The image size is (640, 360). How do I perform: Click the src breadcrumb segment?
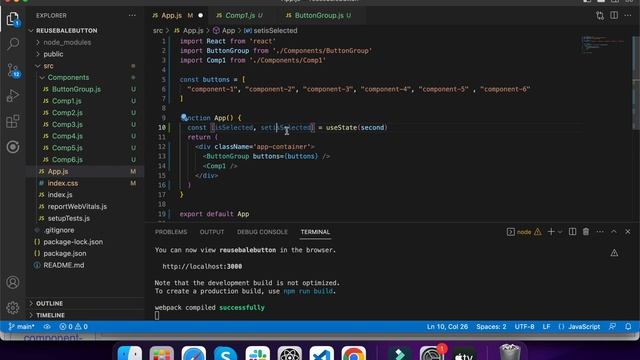(x=158, y=31)
